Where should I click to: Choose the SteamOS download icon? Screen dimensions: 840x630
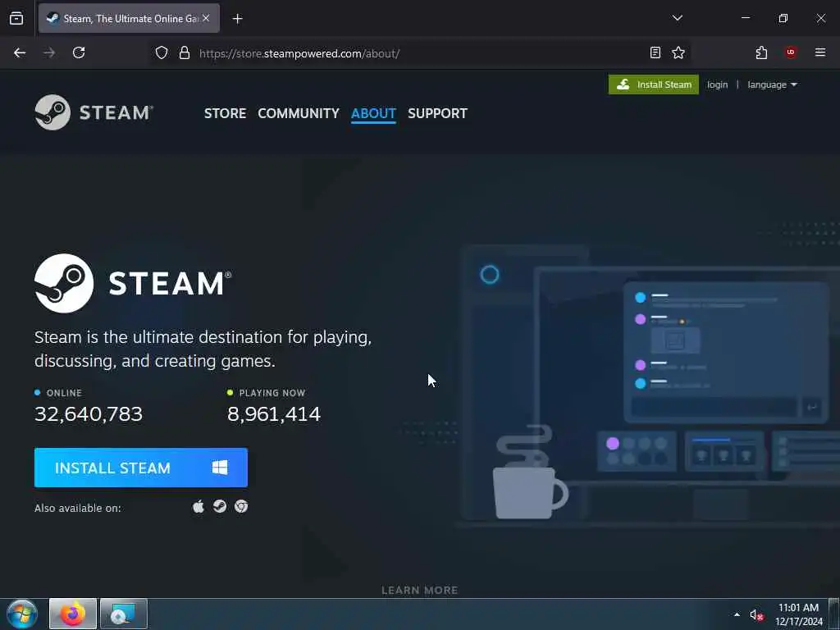[x=220, y=506]
